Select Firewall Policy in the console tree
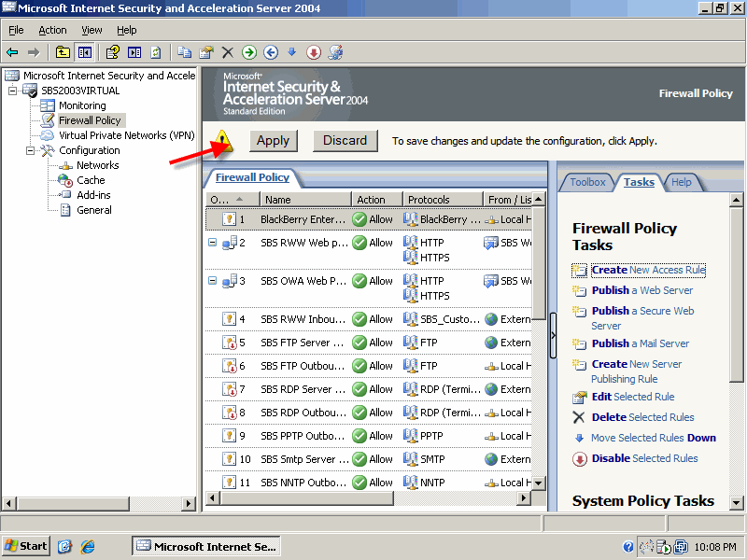 pyautogui.click(x=90, y=120)
